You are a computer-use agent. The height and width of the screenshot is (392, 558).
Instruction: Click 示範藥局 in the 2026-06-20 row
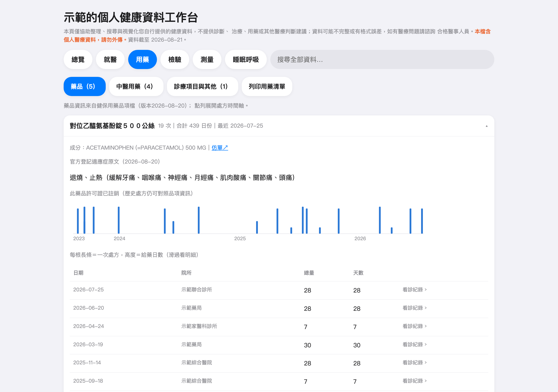point(192,308)
